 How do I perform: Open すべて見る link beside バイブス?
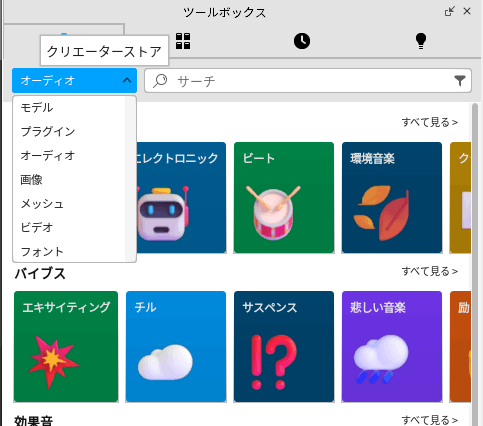[x=429, y=271]
